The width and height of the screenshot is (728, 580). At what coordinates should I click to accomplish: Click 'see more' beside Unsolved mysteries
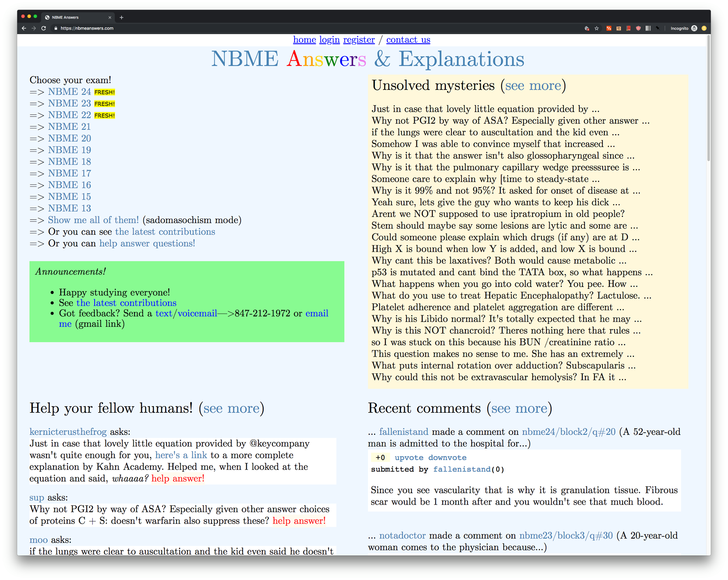[x=533, y=86]
